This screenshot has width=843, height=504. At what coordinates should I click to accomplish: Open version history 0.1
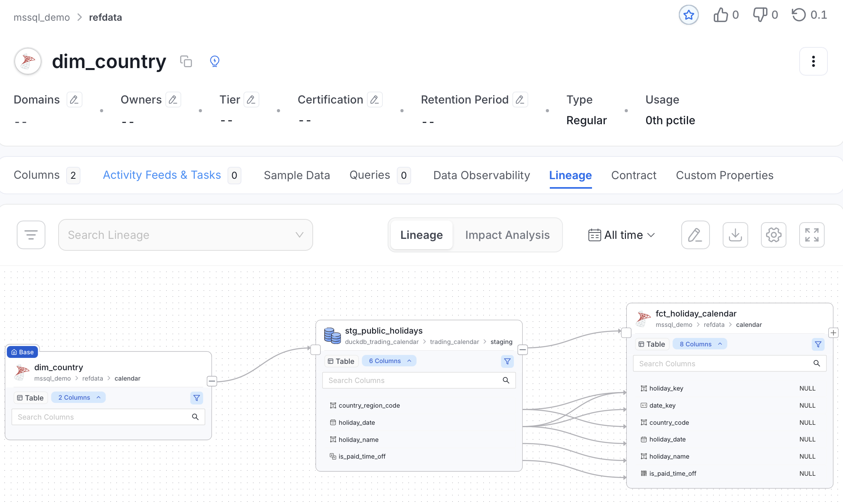tap(810, 15)
